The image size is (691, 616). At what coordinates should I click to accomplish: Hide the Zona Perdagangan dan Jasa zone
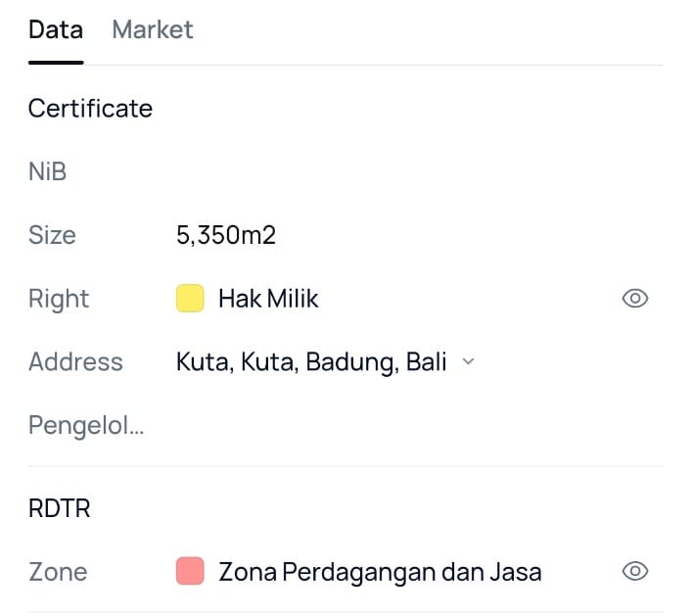pyautogui.click(x=635, y=571)
